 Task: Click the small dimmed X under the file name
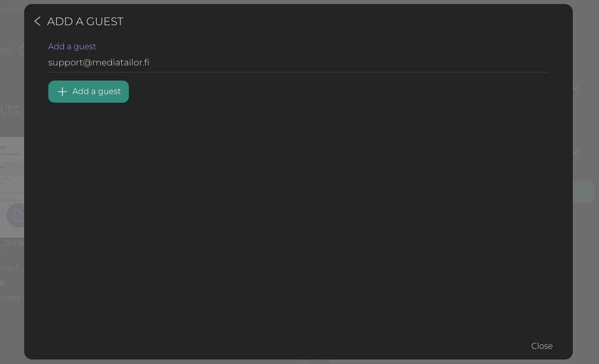point(2,256)
